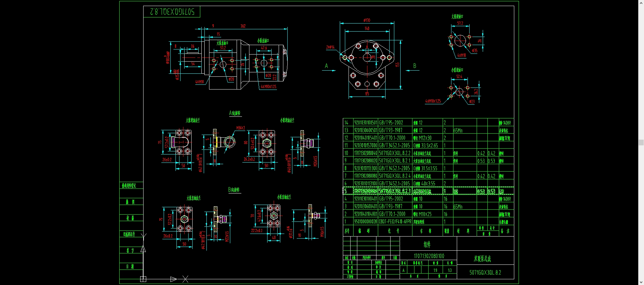Click the title text 双联泵总成
The width and height of the screenshot is (644, 285).
pyautogui.click(x=482, y=258)
